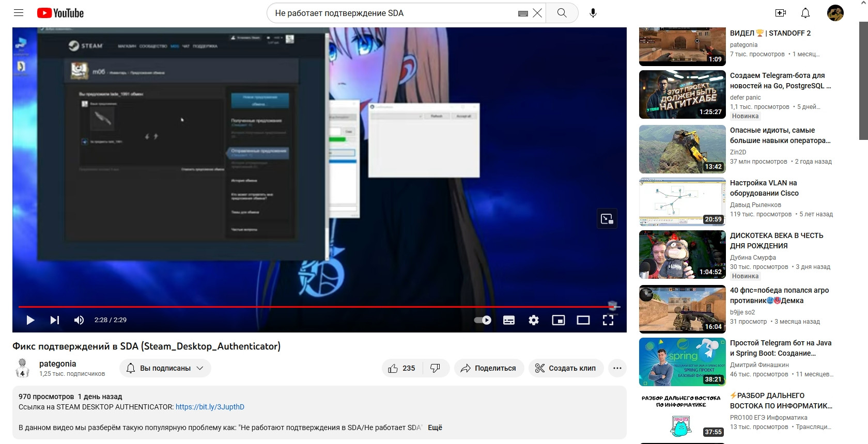The image size is (868, 444).
Task: Enable miniplayer mode
Action: [x=559, y=320]
